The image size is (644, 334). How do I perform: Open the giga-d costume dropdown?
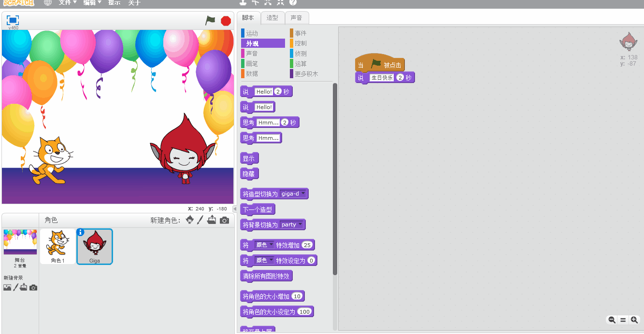pos(293,194)
